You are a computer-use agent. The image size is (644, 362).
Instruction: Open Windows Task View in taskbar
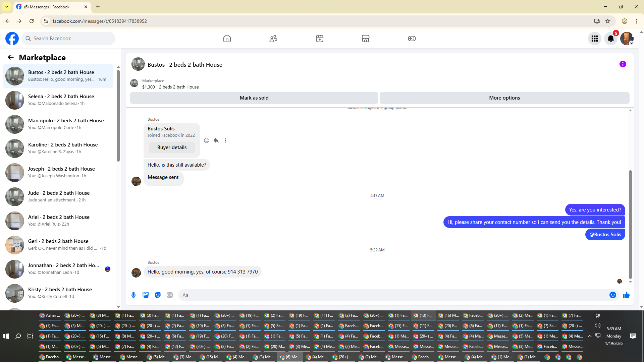(x=30, y=336)
